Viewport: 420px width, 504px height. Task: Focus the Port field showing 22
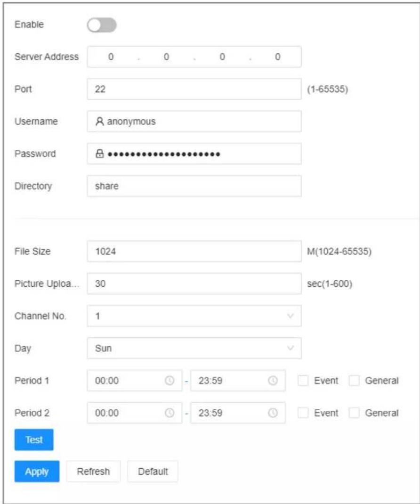[194, 89]
